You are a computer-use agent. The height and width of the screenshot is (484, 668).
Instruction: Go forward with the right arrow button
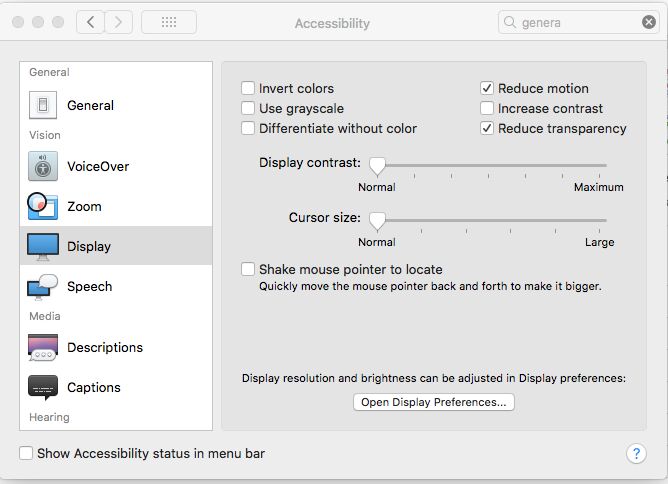click(118, 22)
